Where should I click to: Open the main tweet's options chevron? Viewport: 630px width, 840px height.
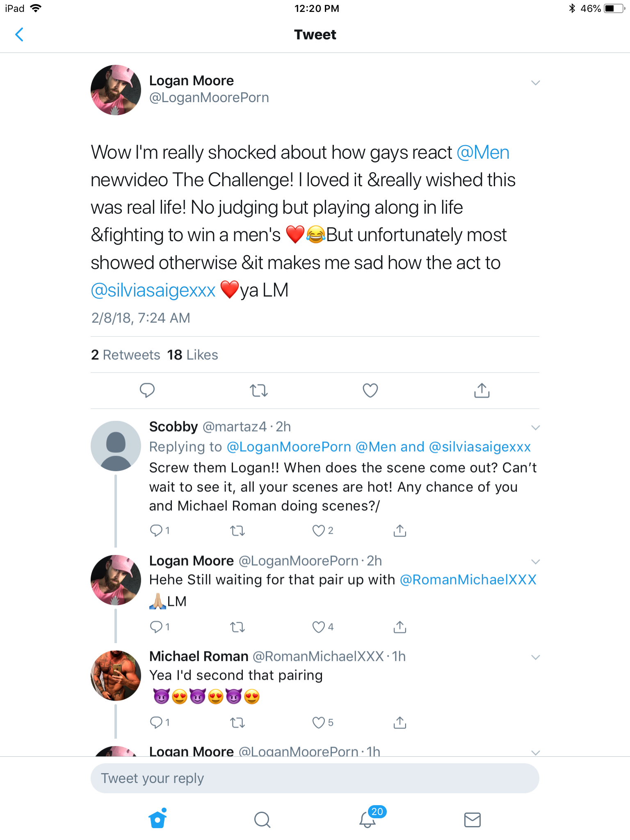click(x=535, y=83)
